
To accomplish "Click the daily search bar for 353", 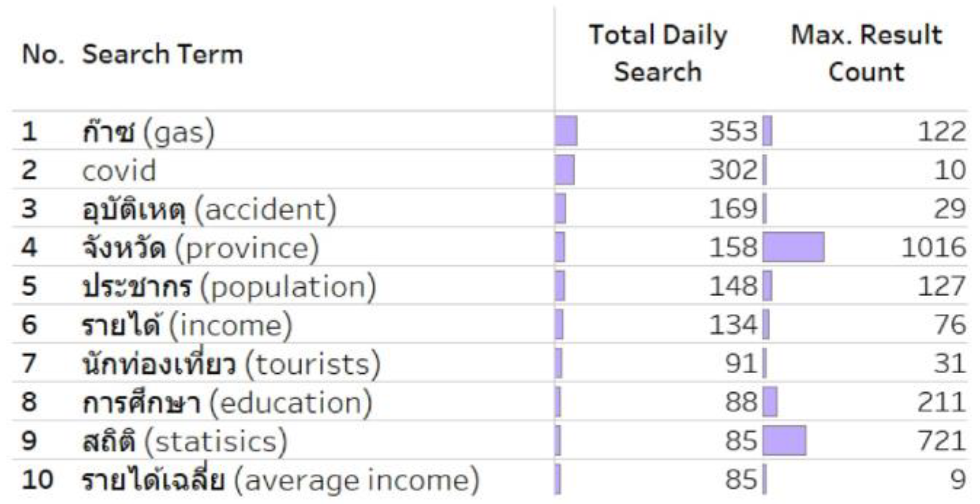I will [x=566, y=131].
